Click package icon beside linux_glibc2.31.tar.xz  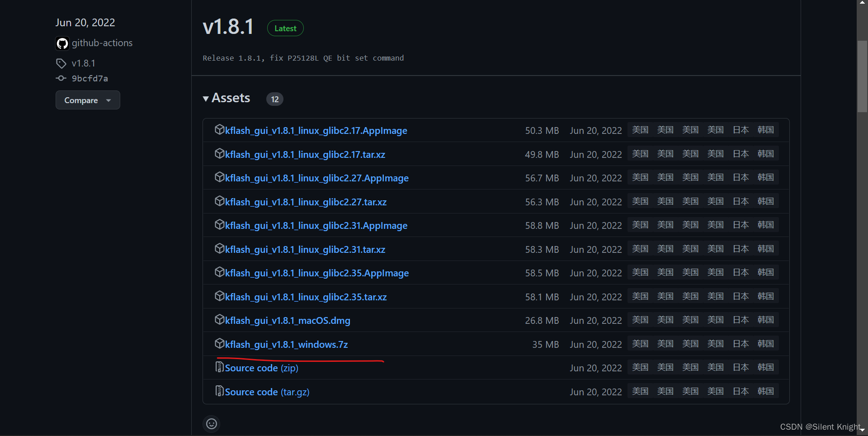click(x=219, y=249)
